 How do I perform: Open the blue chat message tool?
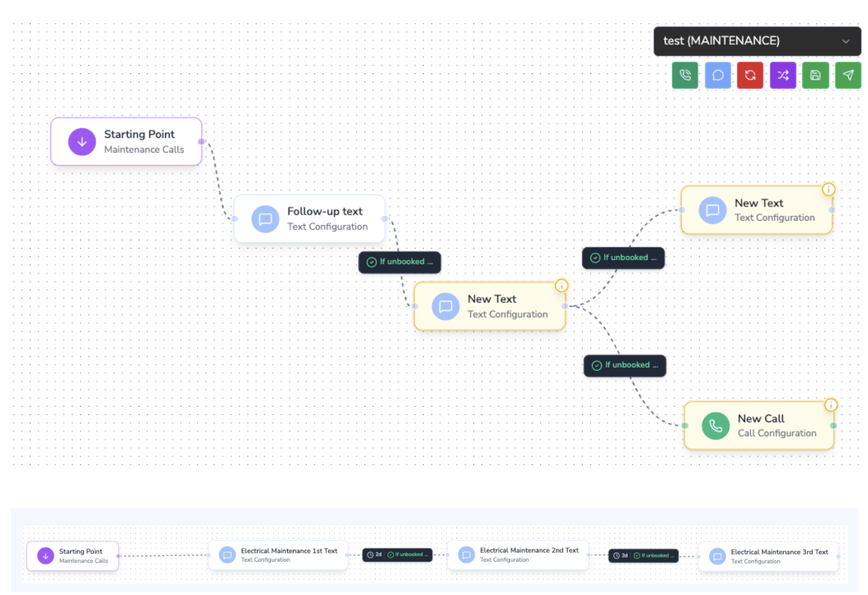(717, 75)
